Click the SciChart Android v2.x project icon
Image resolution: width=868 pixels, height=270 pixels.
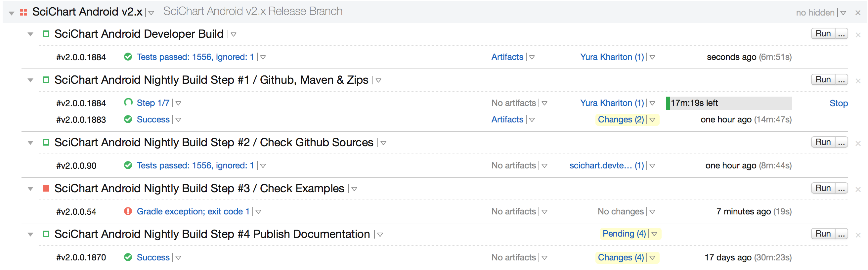click(x=23, y=13)
